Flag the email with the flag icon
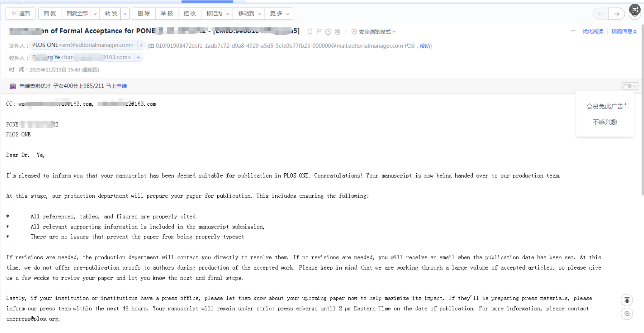 pos(319,32)
